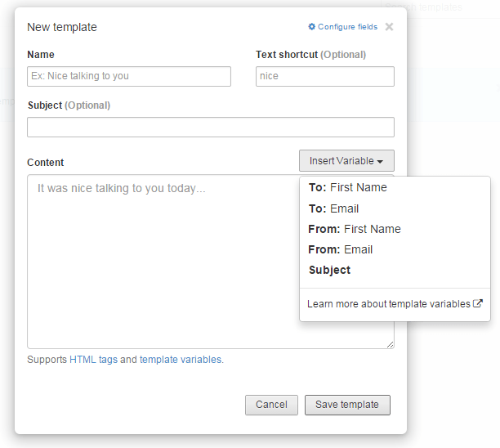
Task: Select the optional Subject text field
Action: point(210,128)
